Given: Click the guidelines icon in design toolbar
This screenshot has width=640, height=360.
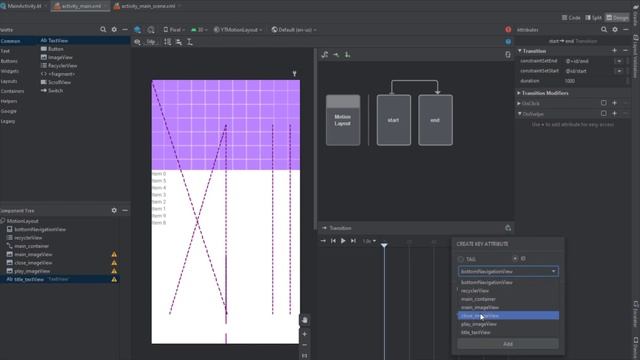Looking at the screenshot, I should (190, 42).
